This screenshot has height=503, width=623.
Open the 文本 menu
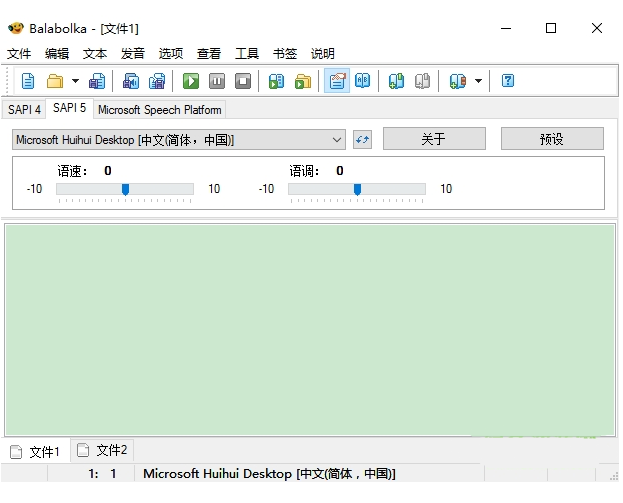95,54
